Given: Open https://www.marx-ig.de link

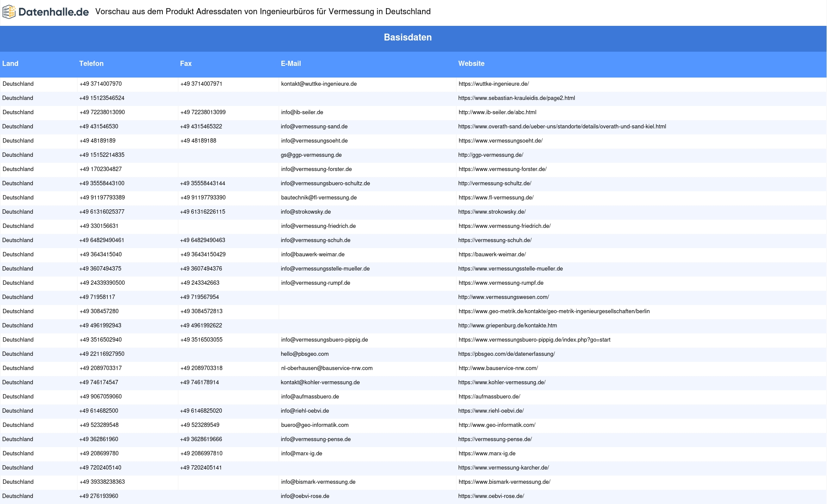Looking at the screenshot, I should tap(487, 454).
